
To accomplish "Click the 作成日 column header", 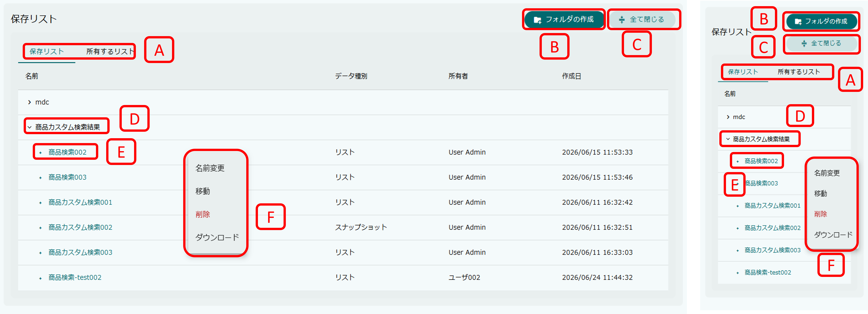I will pos(571,76).
